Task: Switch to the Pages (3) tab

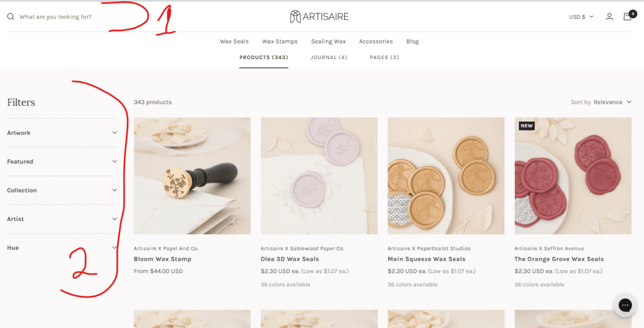Action: pyautogui.click(x=384, y=57)
